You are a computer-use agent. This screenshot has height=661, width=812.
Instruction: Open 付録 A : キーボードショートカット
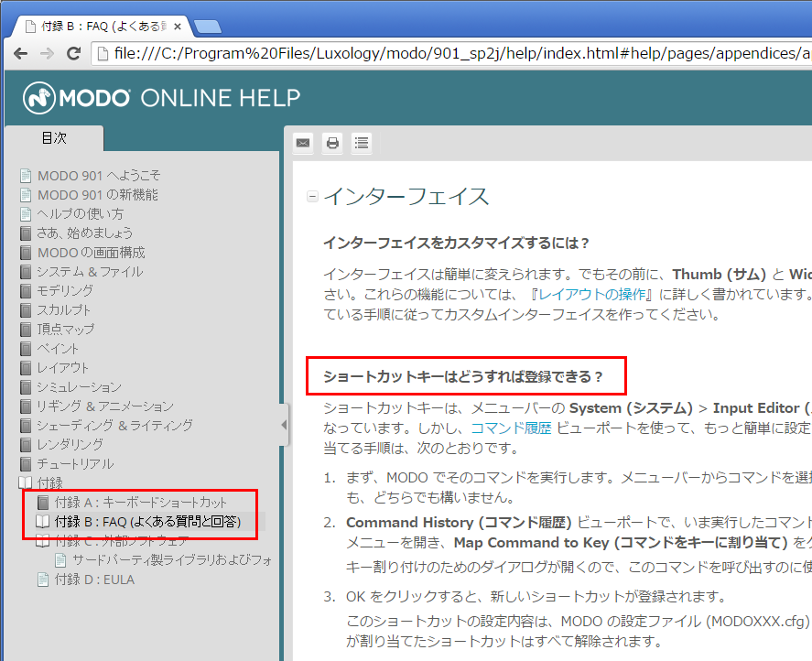tap(141, 502)
